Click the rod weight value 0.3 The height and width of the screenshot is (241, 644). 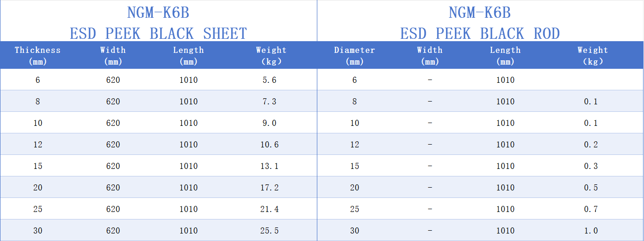(x=591, y=166)
